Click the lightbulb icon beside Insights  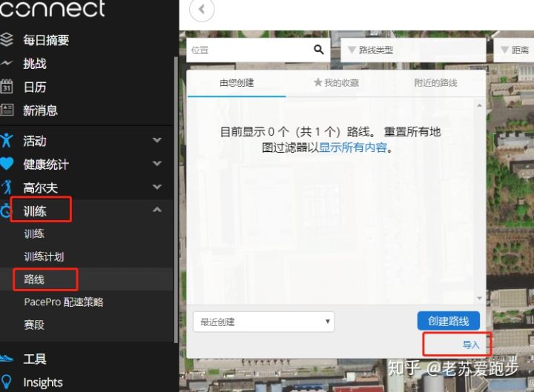(x=7, y=382)
